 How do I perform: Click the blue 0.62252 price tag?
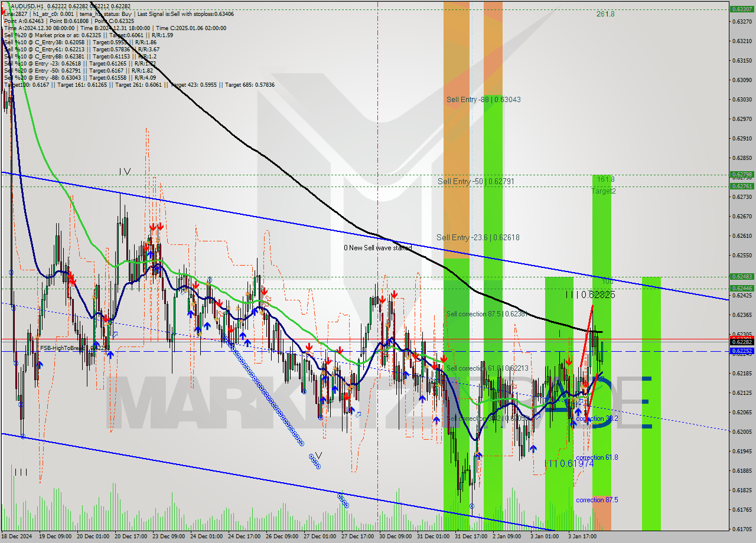(741, 351)
